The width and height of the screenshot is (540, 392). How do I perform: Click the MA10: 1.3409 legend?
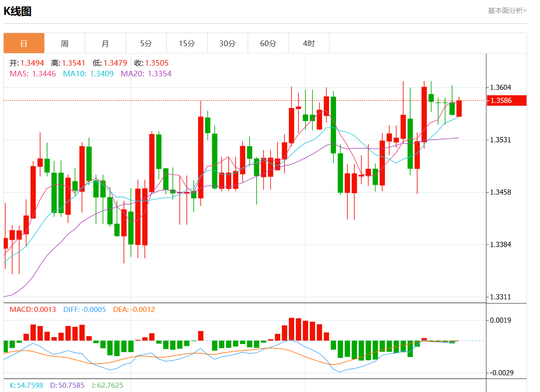[x=88, y=74]
